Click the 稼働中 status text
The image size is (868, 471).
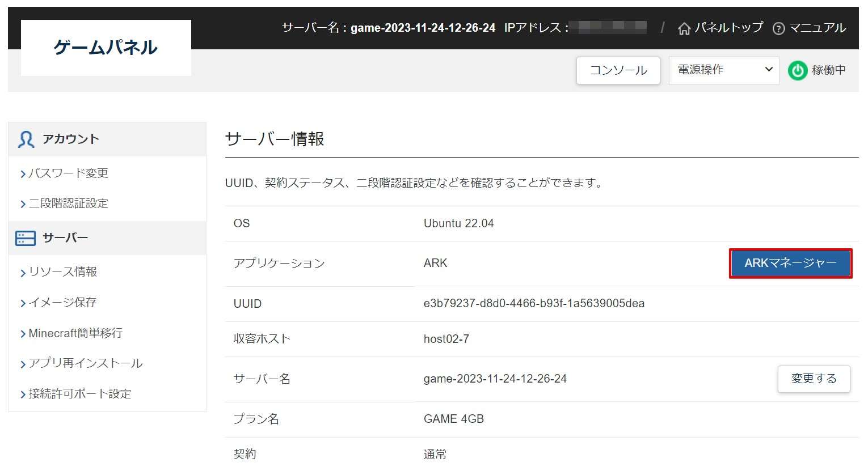(x=829, y=70)
